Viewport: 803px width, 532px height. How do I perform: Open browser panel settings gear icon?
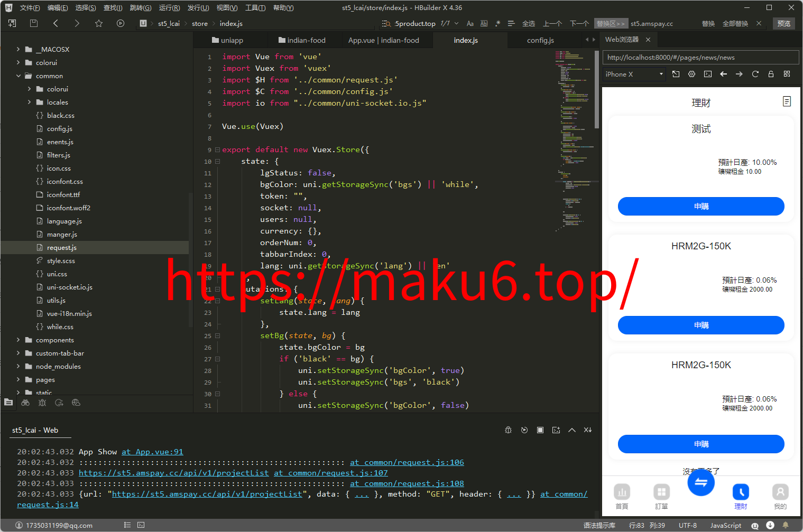[x=692, y=74]
